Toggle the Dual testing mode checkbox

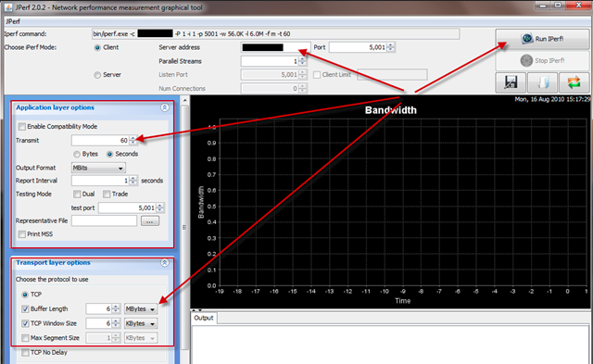point(77,195)
